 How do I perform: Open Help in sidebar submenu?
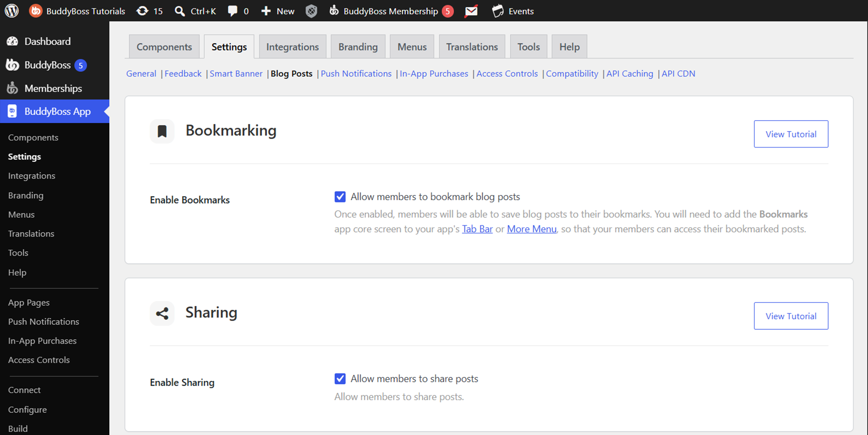pos(17,272)
